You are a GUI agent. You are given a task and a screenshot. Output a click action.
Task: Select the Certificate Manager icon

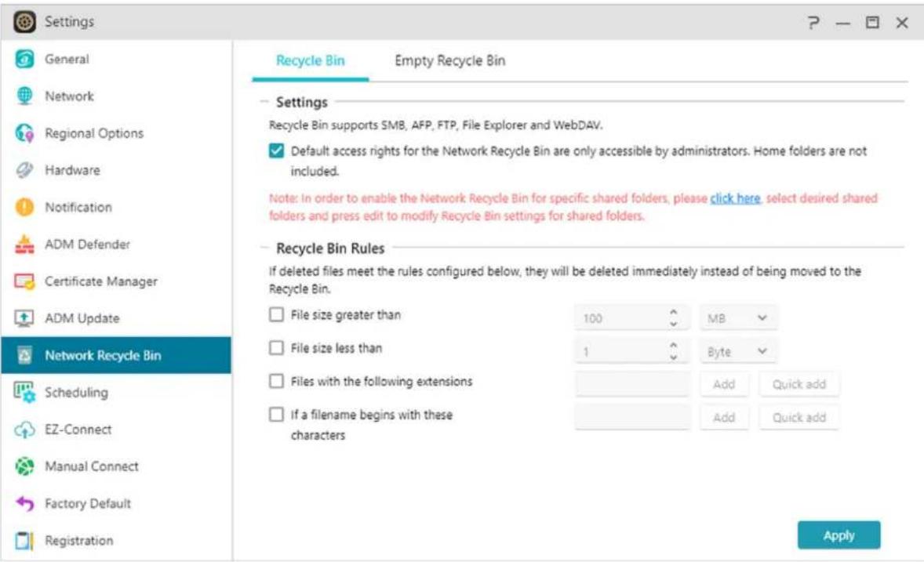click(x=24, y=281)
